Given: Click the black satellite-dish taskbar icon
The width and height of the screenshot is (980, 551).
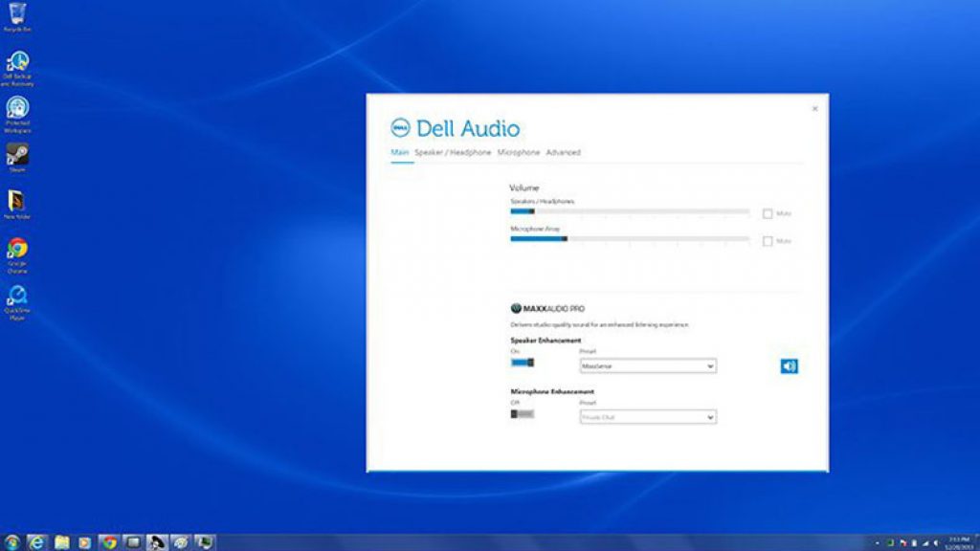Looking at the screenshot, I should (156, 542).
